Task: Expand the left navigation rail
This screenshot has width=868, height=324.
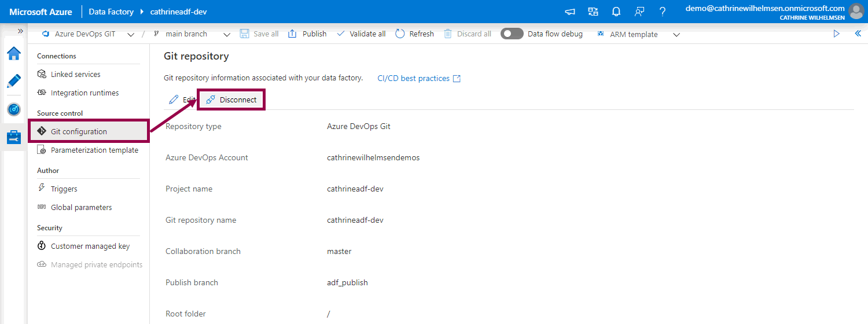Action: coord(20,31)
